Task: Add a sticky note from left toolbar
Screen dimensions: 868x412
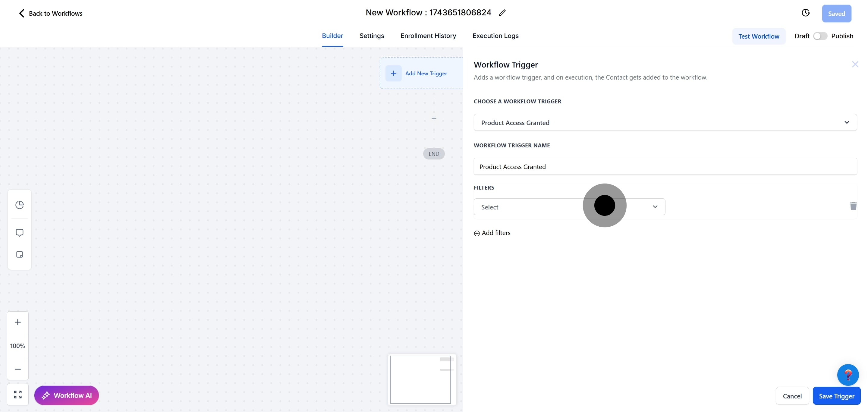Action: [x=20, y=254]
